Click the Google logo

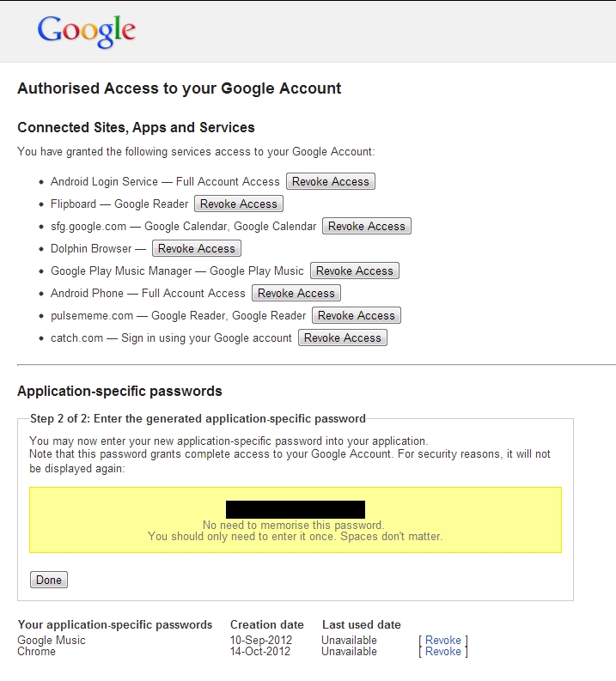[x=87, y=31]
